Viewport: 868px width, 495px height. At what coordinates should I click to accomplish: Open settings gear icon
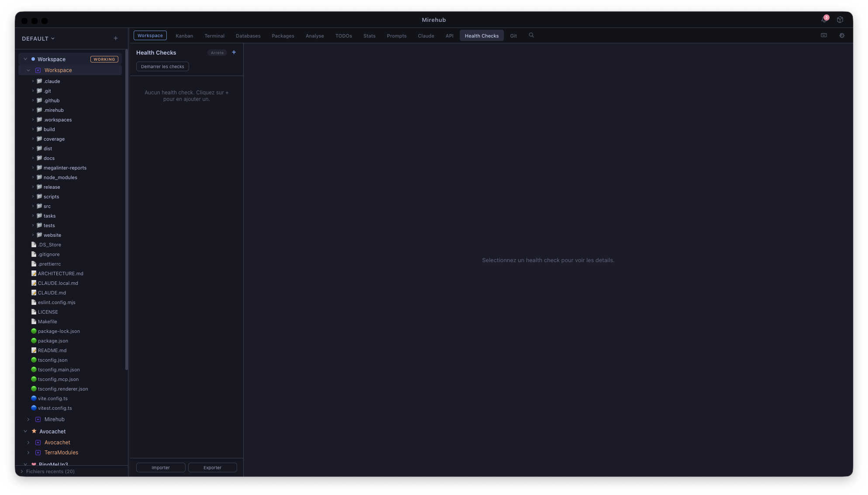842,35
